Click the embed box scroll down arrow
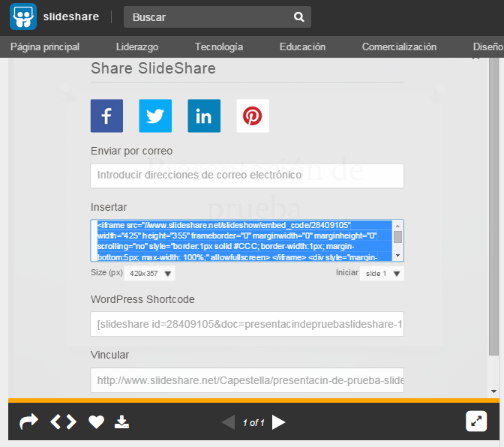504x447 pixels. tap(397, 255)
